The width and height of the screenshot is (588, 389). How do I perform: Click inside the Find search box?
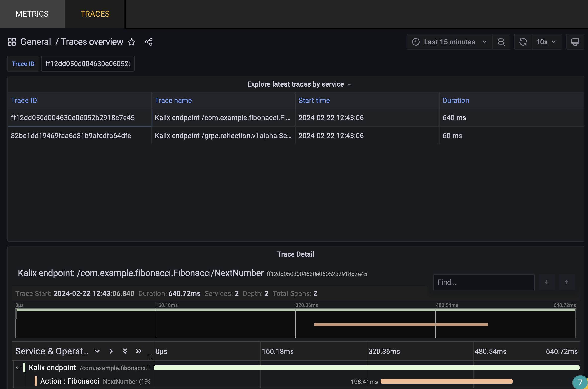tap(483, 282)
